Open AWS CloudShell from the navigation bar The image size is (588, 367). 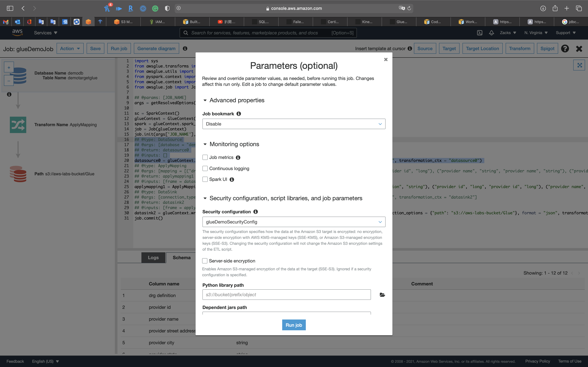[x=480, y=33]
